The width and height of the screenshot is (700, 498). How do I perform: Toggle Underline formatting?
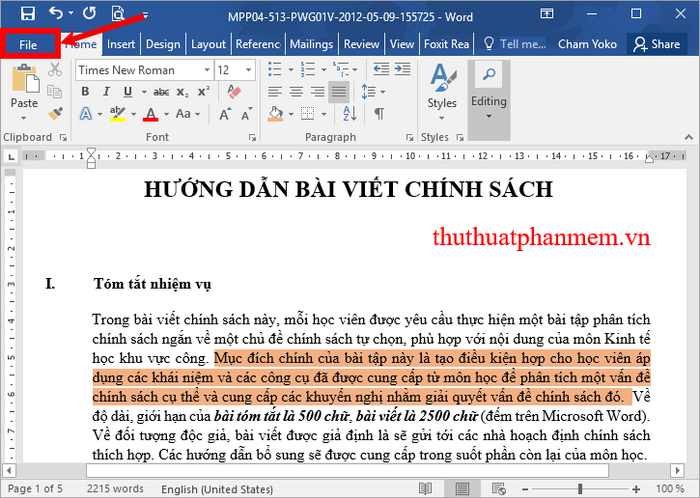click(x=128, y=91)
